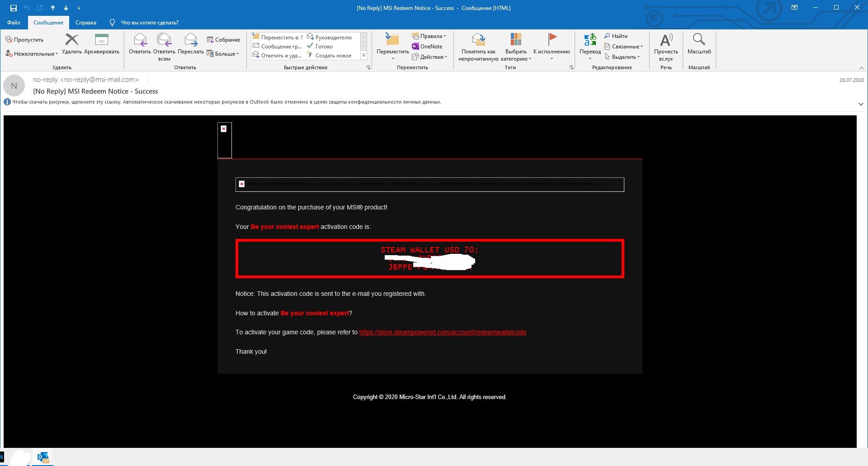Open the Steam redeem wallet code link
This screenshot has width=868, height=466.
443,332
